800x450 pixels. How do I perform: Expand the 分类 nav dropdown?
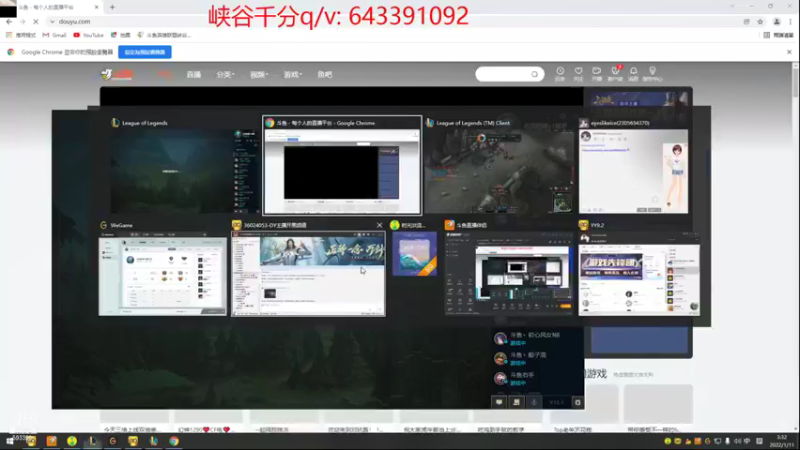coord(225,74)
